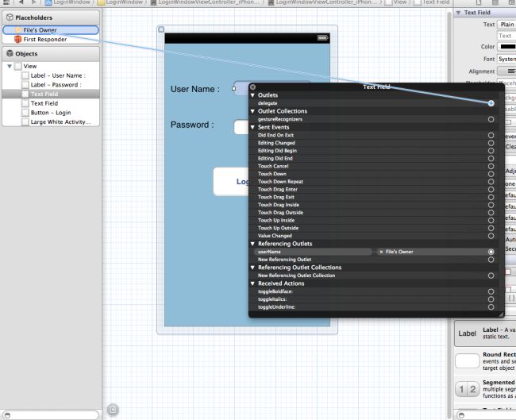
Task: Click Value Changed connection circle
Action: [x=491, y=236]
